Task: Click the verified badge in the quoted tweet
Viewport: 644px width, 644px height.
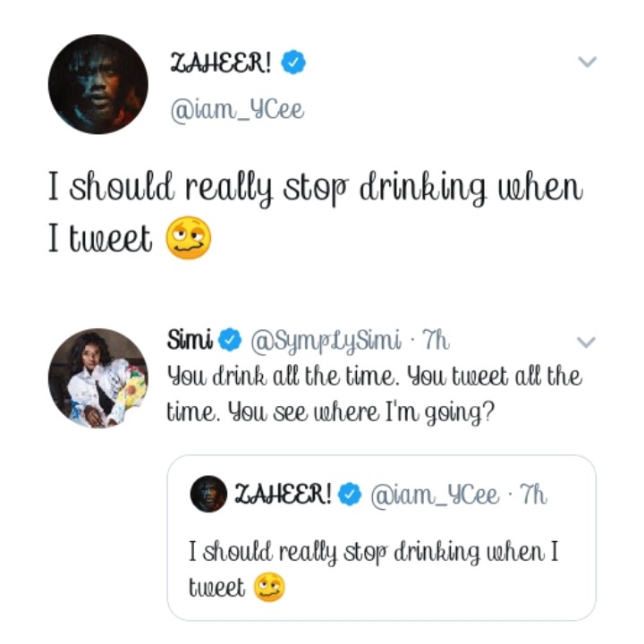Action: pyautogui.click(x=352, y=495)
